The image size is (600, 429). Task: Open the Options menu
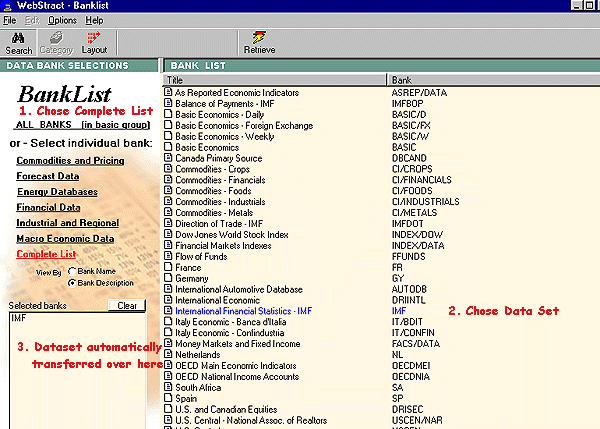pos(61,20)
